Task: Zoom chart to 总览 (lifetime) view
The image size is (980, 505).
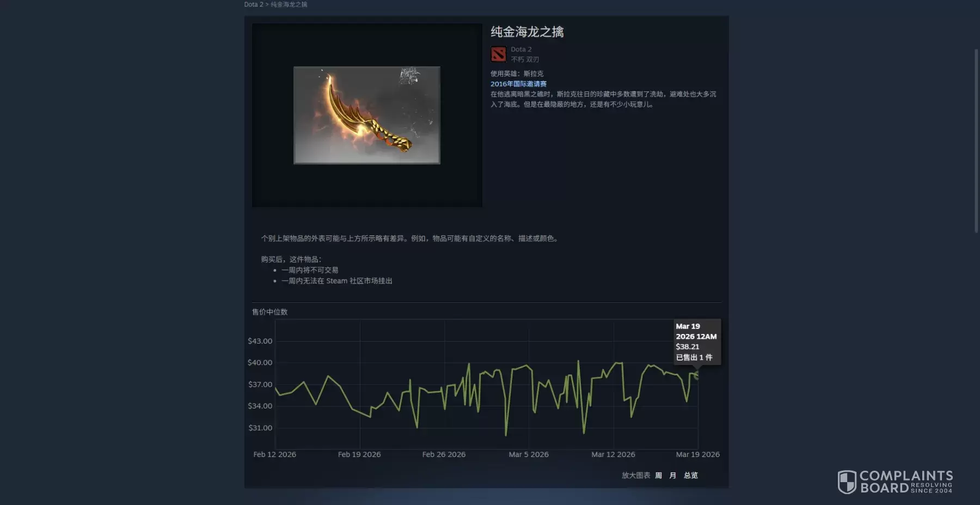Action: tap(691, 476)
